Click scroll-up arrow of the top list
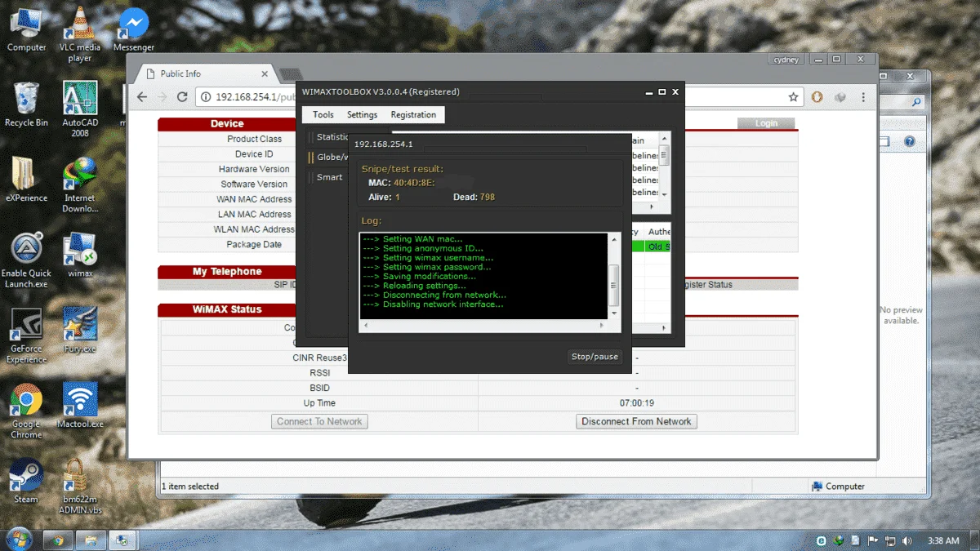Image resolution: width=980 pixels, height=551 pixels. pos(665,140)
